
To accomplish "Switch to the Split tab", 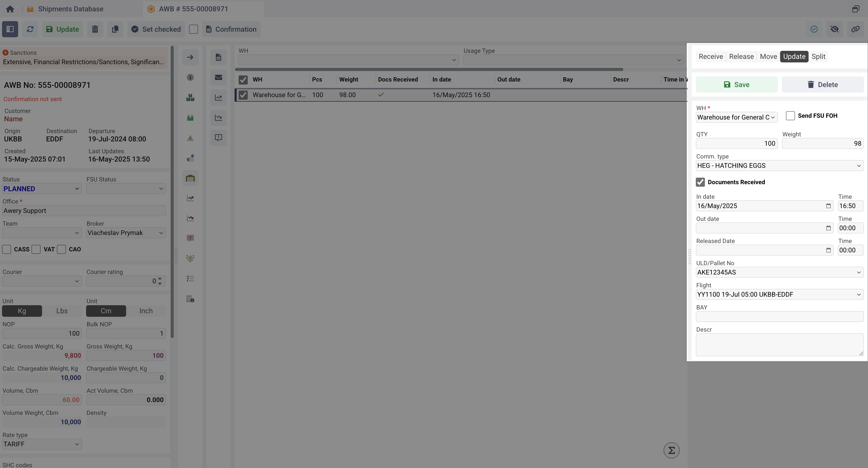I will (818, 57).
